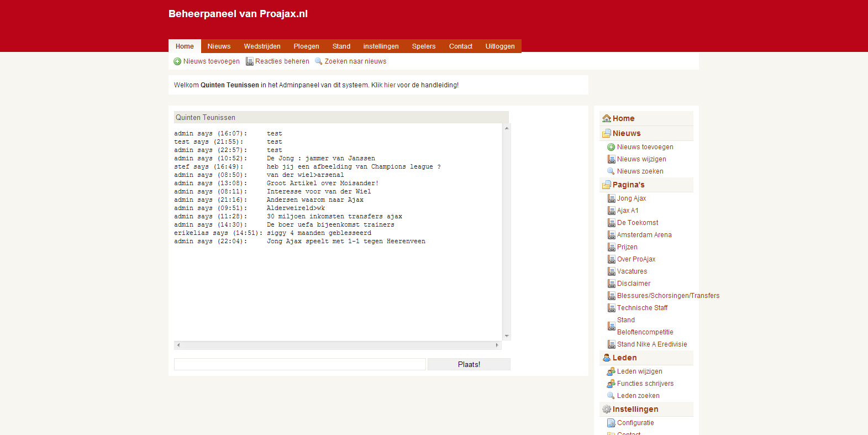Open the Nieuws tab in navigation bar

(219, 46)
